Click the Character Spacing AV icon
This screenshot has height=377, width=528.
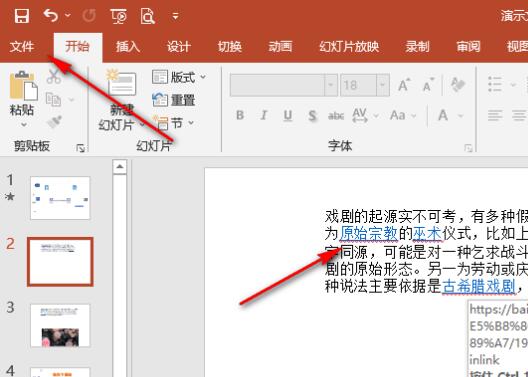coord(360,115)
